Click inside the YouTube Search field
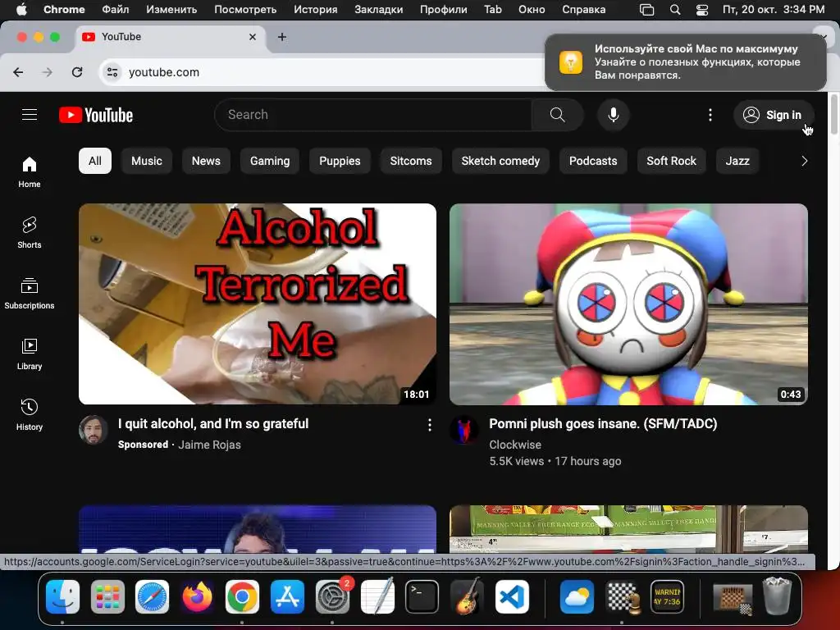 click(x=373, y=115)
